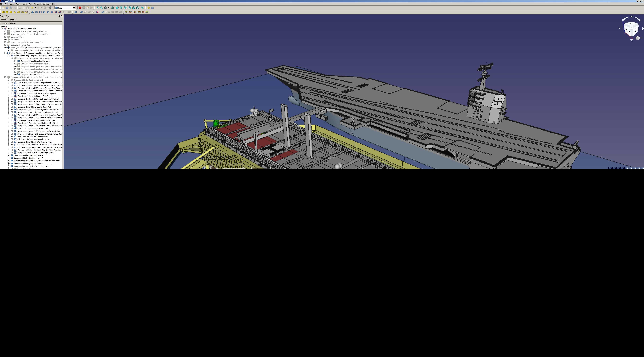The width and height of the screenshot is (644, 357).
Task: Open the Part workbench selector dropdown
Action: (x=74, y=8)
